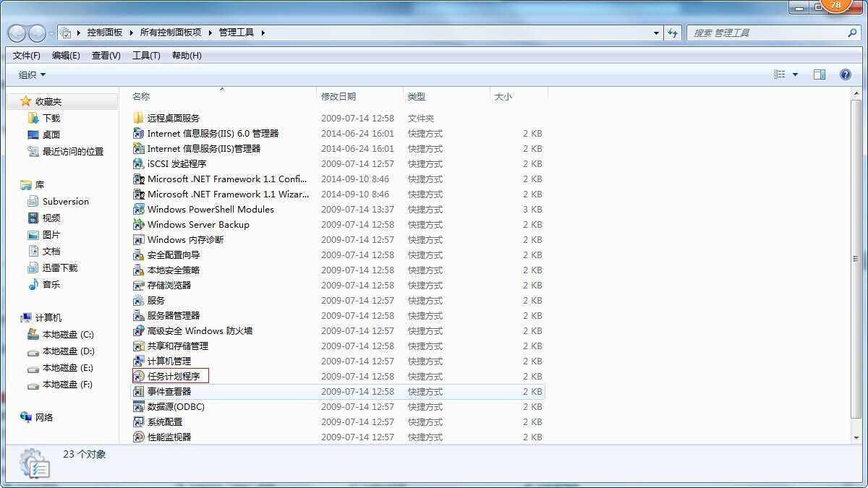Open the 图片 library
The height and width of the screenshot is (488, 868).
tap(51, 234)
